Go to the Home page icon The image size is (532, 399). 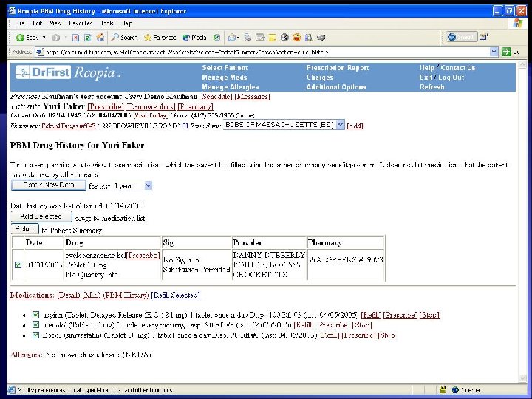(100, 38)
